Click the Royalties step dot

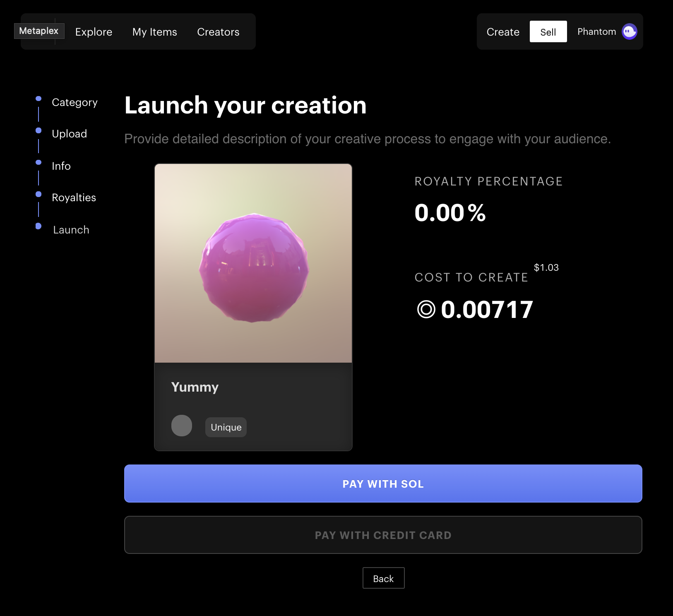[x=38, y=194]
